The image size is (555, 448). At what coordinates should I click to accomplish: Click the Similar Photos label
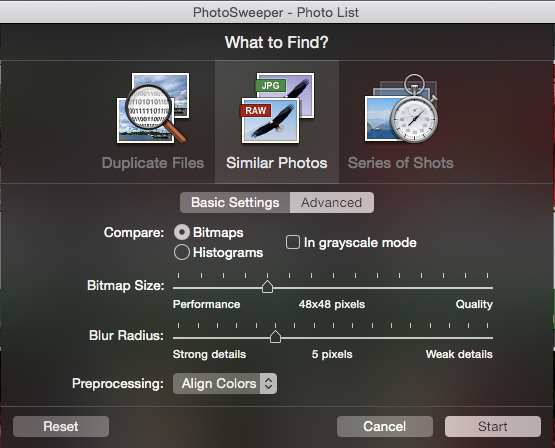277,163
